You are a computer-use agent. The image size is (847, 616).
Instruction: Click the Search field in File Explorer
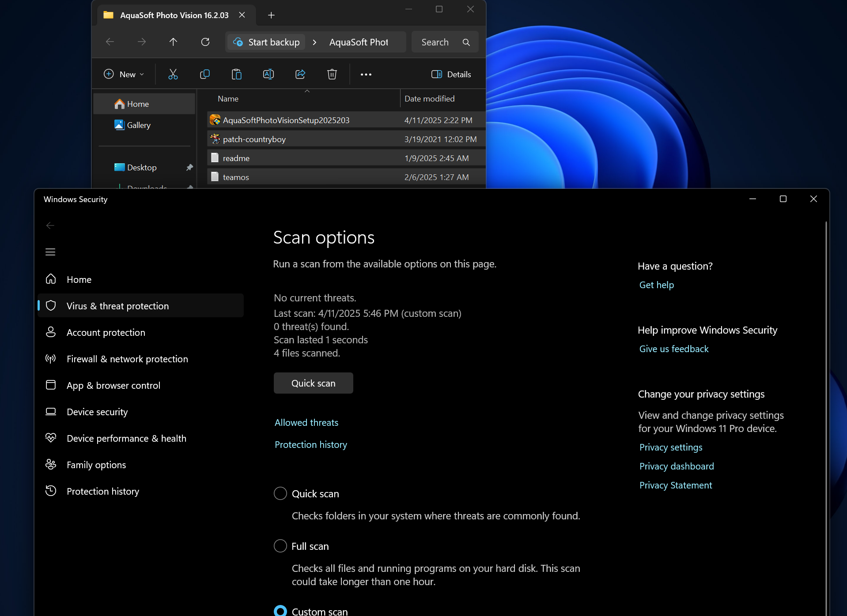(445, 42)
